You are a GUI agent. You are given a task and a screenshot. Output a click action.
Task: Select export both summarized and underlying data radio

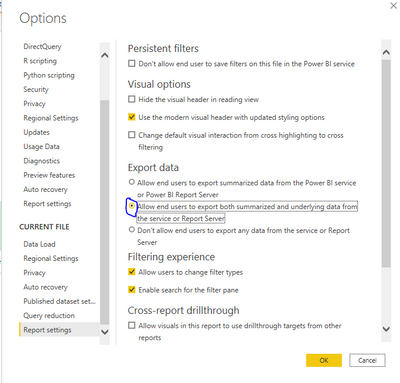coord(132,206)
